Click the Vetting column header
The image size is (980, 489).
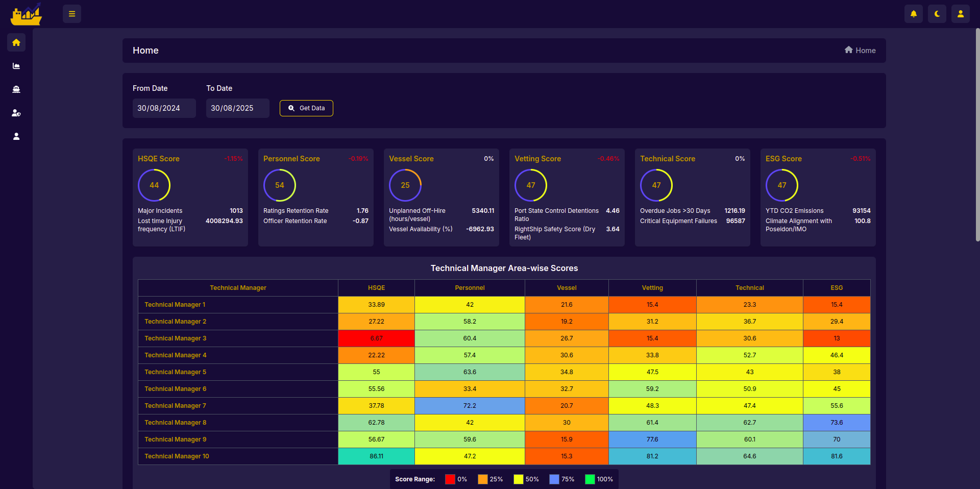click(652, 288)
